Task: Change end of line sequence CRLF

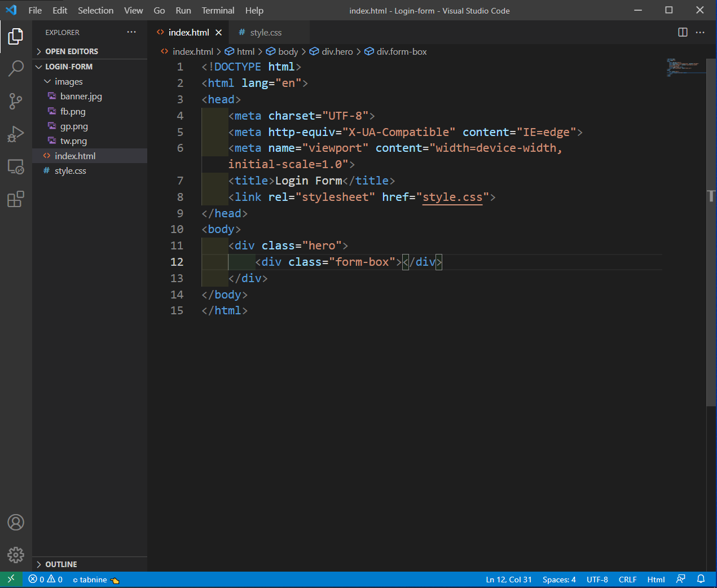Action: point(627,580)
